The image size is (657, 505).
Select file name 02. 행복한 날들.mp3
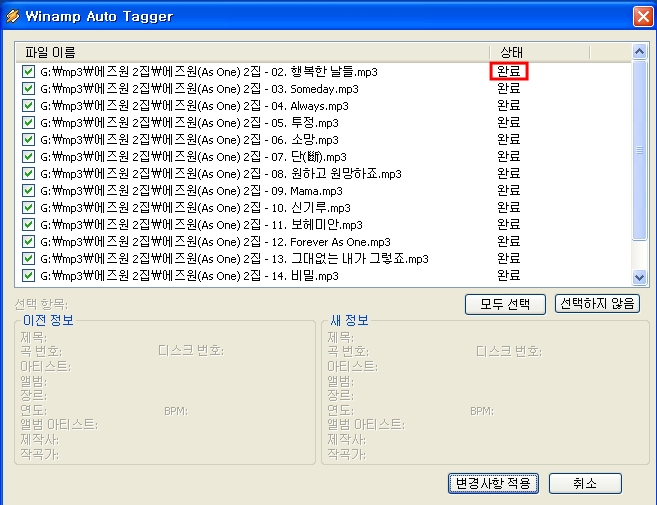[x=209, y=72]
